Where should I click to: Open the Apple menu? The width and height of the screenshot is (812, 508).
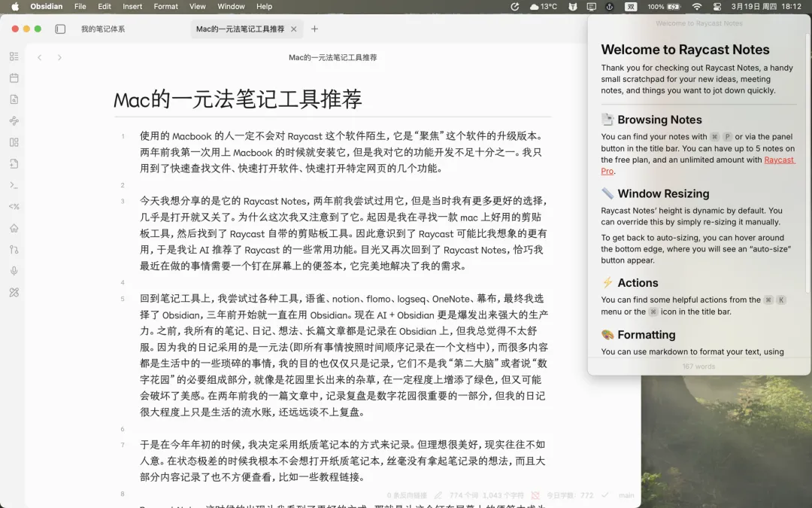(x=15, y=7)
